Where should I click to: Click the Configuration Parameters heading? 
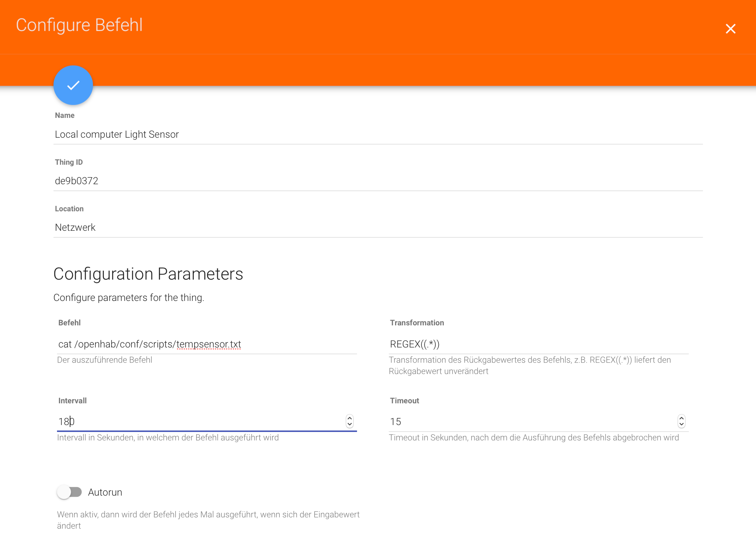[x=148, y=274]
